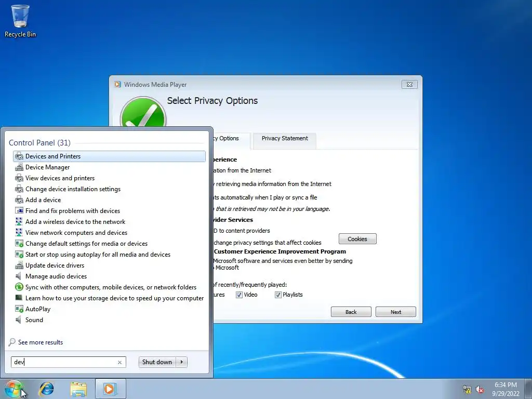
Task: Click the Control Panel (31) group header
Action: click(x=39, y=143)
